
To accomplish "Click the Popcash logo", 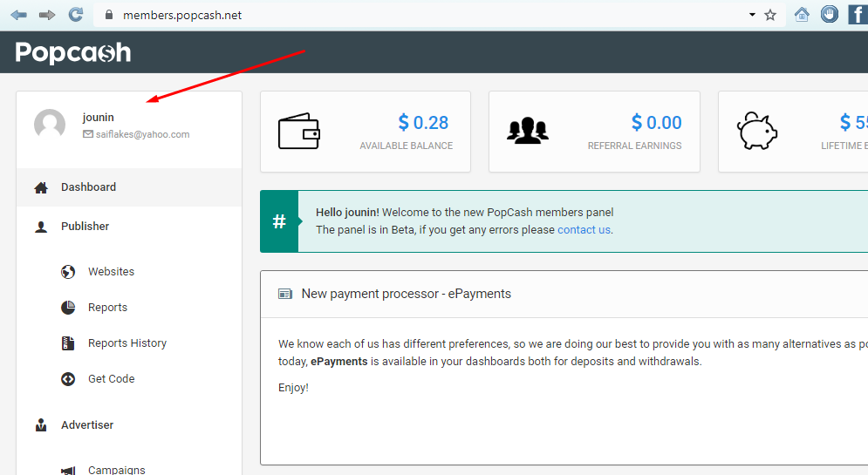I will (x=73, y=52).
